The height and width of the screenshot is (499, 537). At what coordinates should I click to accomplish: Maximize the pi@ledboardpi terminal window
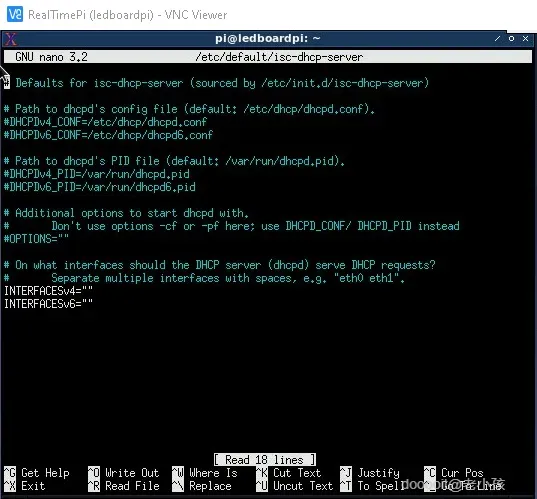click(511, 38)
